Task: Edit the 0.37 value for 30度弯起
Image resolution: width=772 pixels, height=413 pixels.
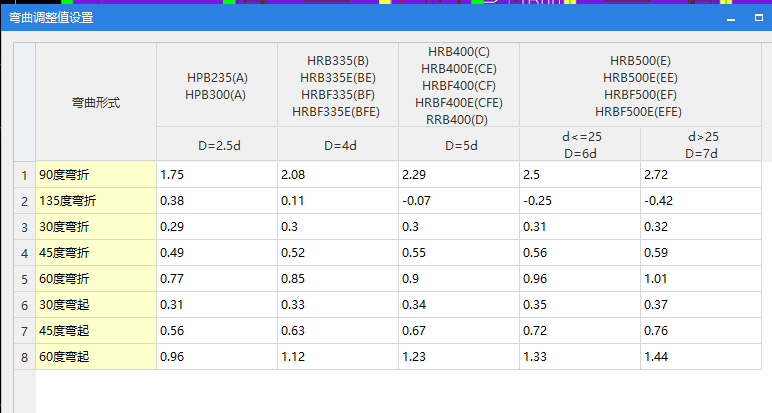Action: (x=701, y=305)
